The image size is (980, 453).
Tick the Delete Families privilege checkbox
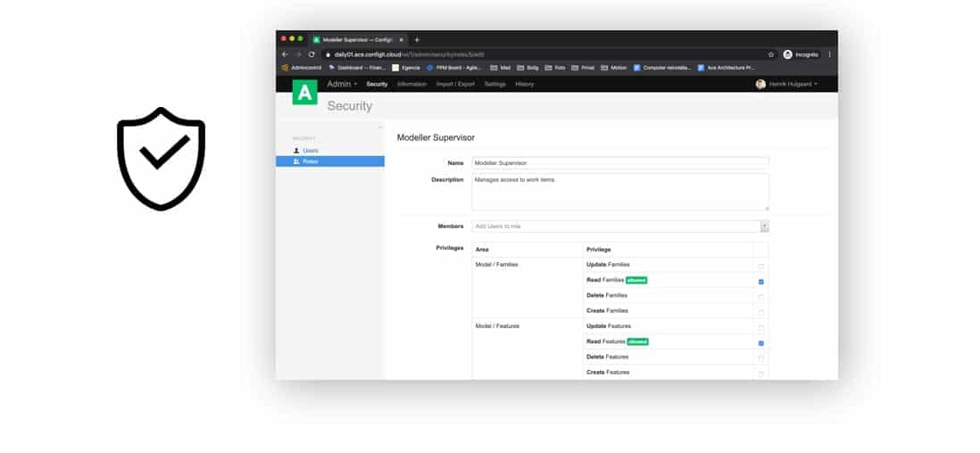pos(760,296)
